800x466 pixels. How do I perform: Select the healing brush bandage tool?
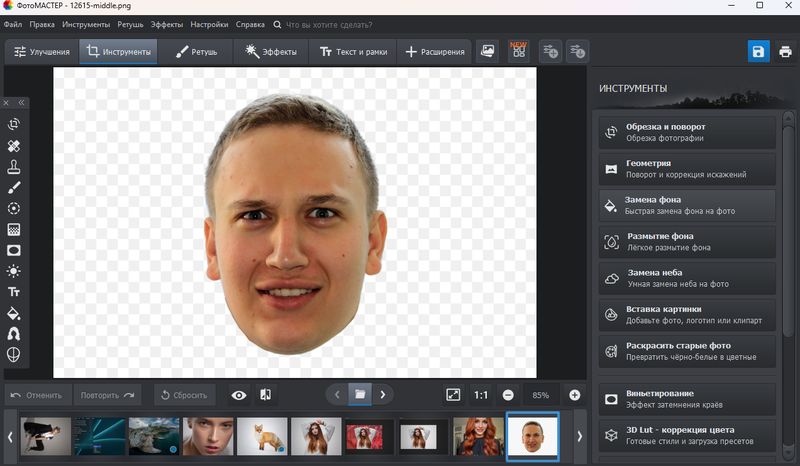point(14,146)
